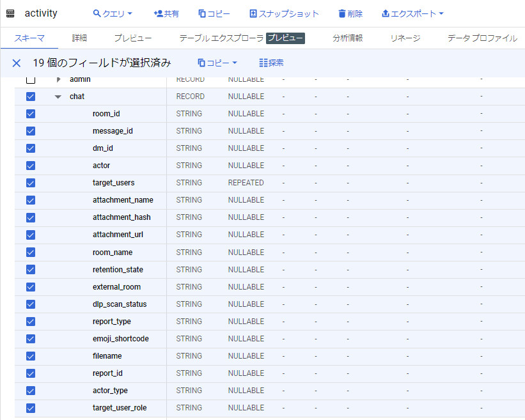The width and height of the screenshot is (525, 420).
Task: Check the admin field checkbox
Action: [x=31, y=80]
